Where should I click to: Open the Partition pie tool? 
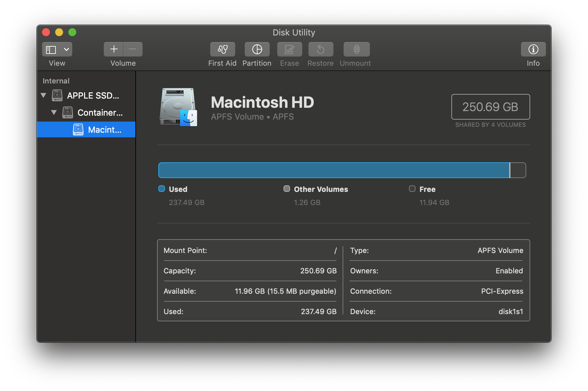click(x=257, y=49)
